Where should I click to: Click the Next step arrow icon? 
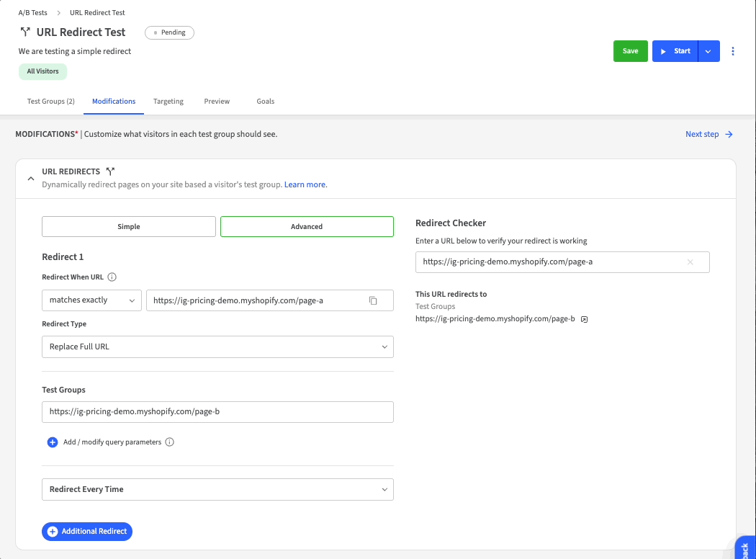(x=729, y=134)
